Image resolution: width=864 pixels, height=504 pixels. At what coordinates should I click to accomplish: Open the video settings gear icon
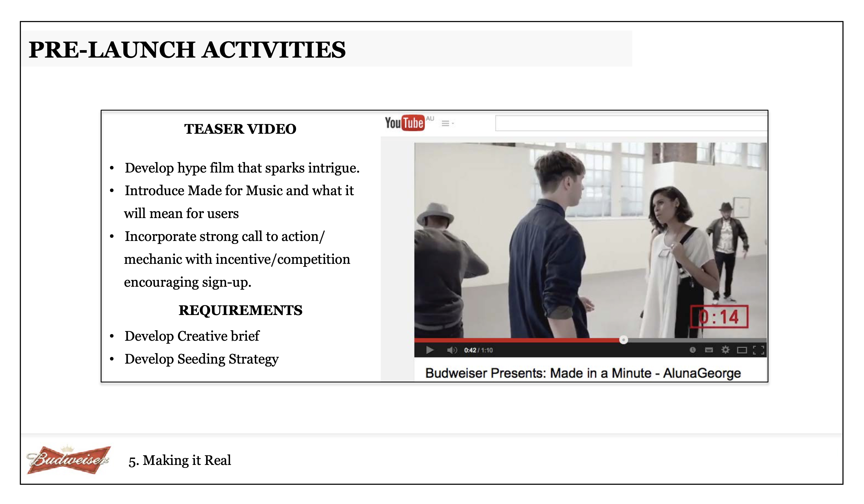click(725, 350)
